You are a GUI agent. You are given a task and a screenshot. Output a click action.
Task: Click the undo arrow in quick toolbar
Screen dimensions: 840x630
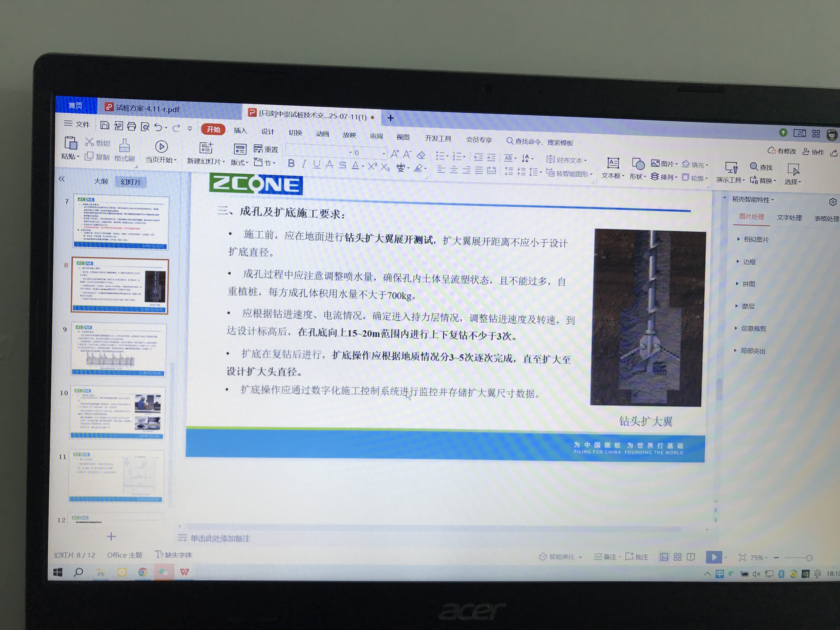[158, 127]
